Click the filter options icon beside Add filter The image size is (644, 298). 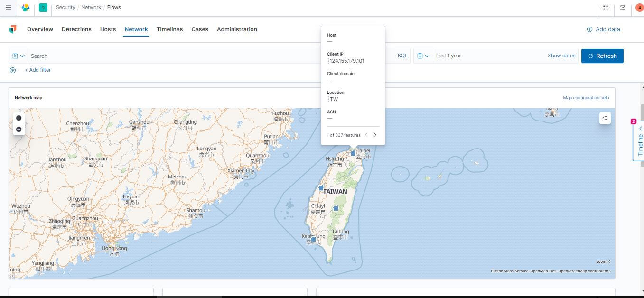point(12,70)
